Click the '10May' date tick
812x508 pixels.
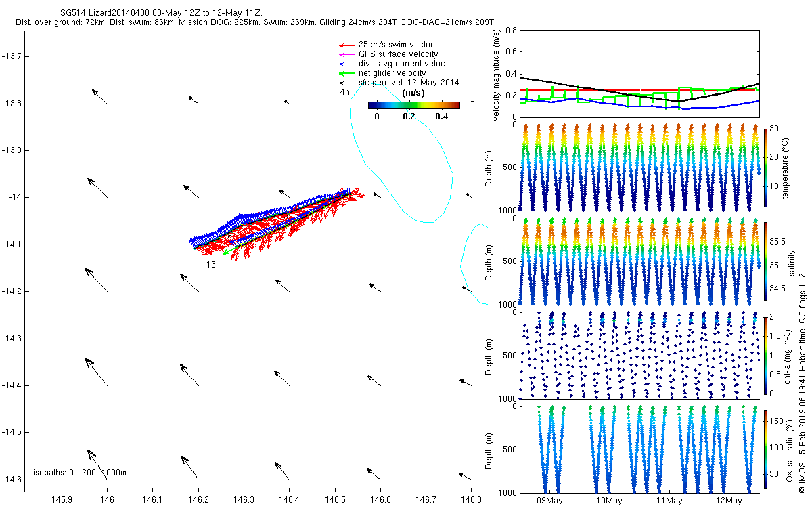pyautogui.click(x=609, y=501)
